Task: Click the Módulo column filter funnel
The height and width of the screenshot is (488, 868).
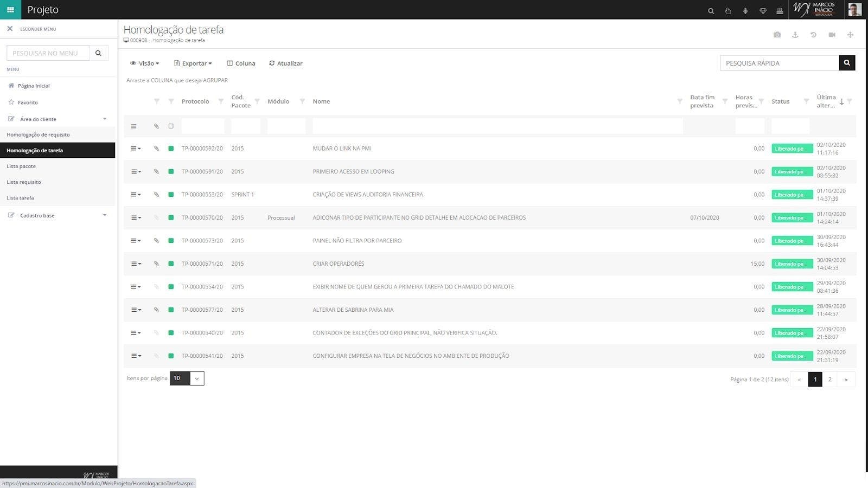Action: [302, 101]
